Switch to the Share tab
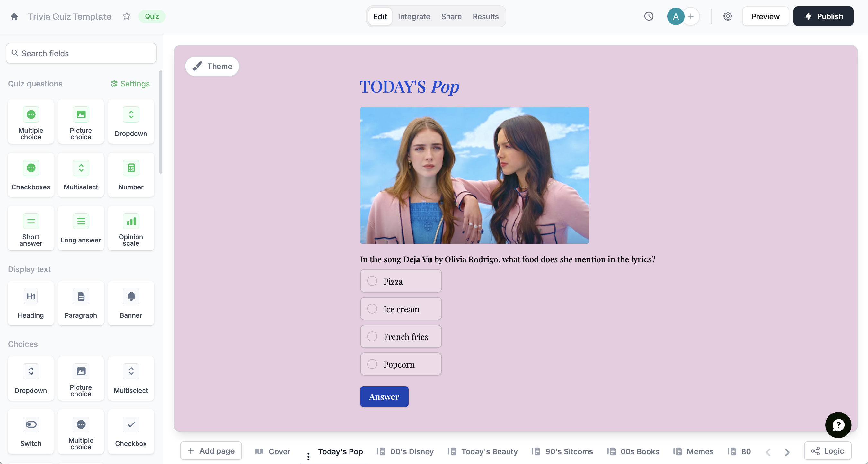This screenshot has height=464, width=868. click(x=451, y=16)
